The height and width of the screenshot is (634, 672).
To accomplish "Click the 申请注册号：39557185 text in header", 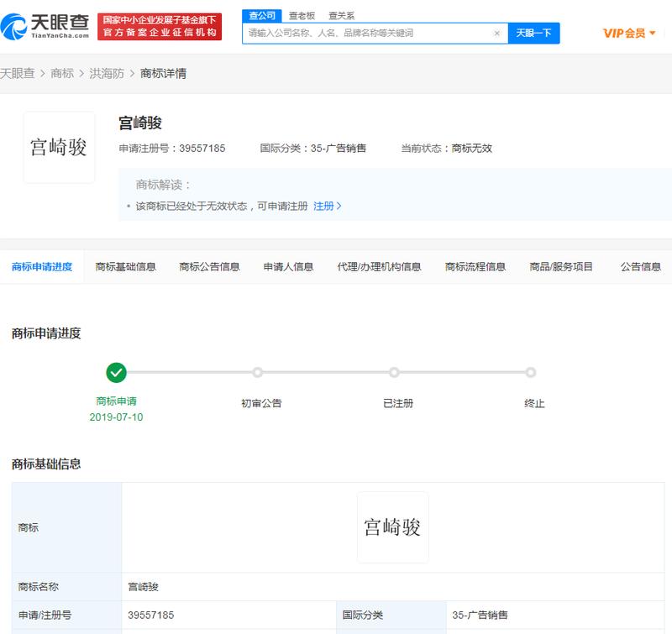I will pos(172,149).
